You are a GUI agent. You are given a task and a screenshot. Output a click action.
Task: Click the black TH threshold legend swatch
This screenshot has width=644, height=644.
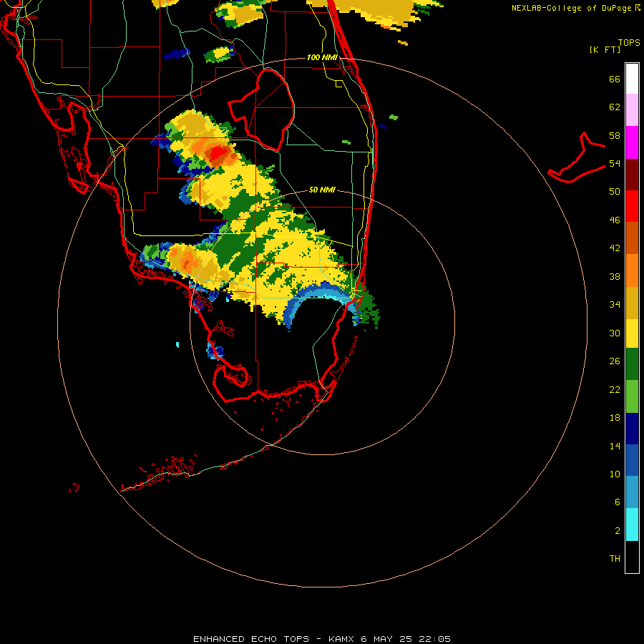pos(632,557)
